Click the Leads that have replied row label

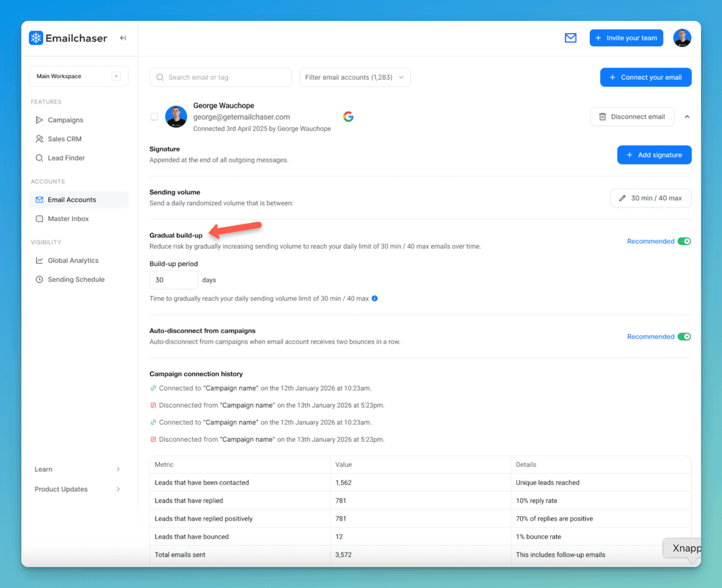click(x=189, y=501)
